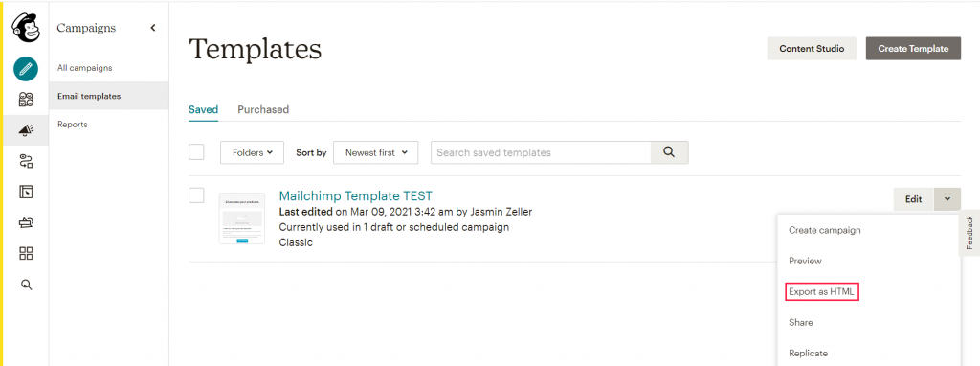The image size is (980, 366).
Task: Check the Mailchimp Template TEST checkbox
Action: point(196,195)
